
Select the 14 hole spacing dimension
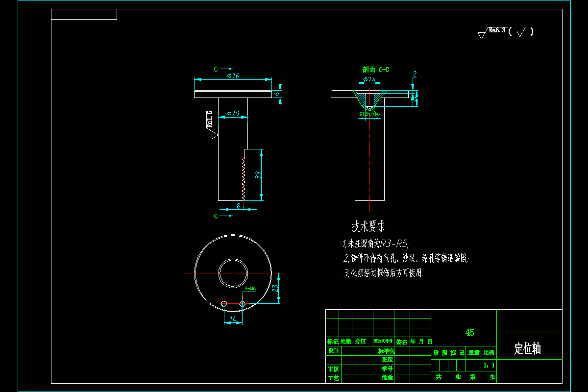pyautogui.click(x=233, y=319)
